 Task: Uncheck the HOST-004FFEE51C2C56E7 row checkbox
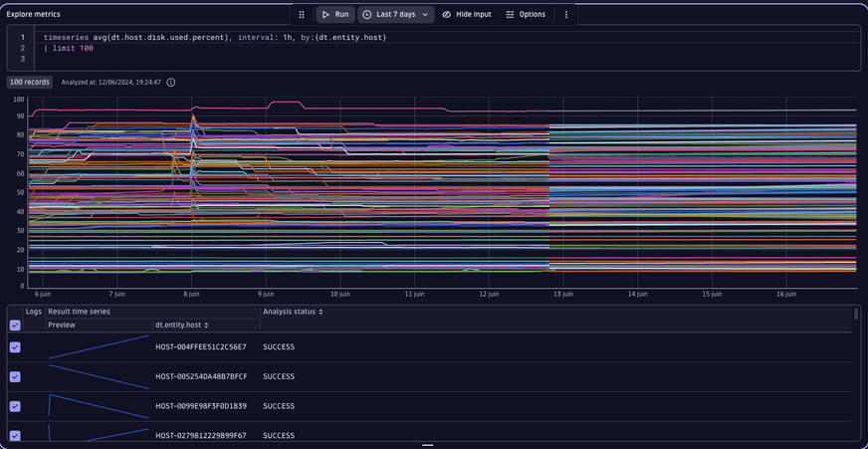pyautogui.click(x=15, y=346)
